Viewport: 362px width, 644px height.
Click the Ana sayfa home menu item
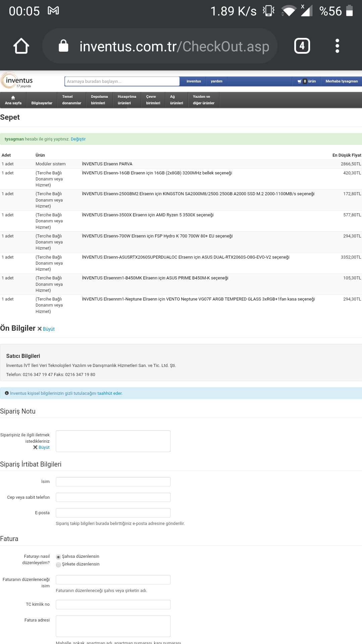tap(13, 100)
